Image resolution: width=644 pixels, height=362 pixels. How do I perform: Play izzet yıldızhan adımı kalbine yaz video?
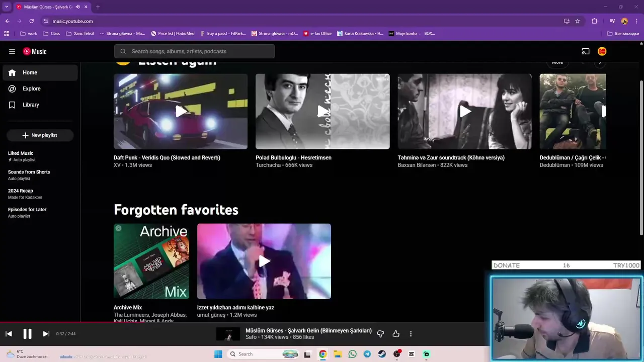(x=264, y=261)
